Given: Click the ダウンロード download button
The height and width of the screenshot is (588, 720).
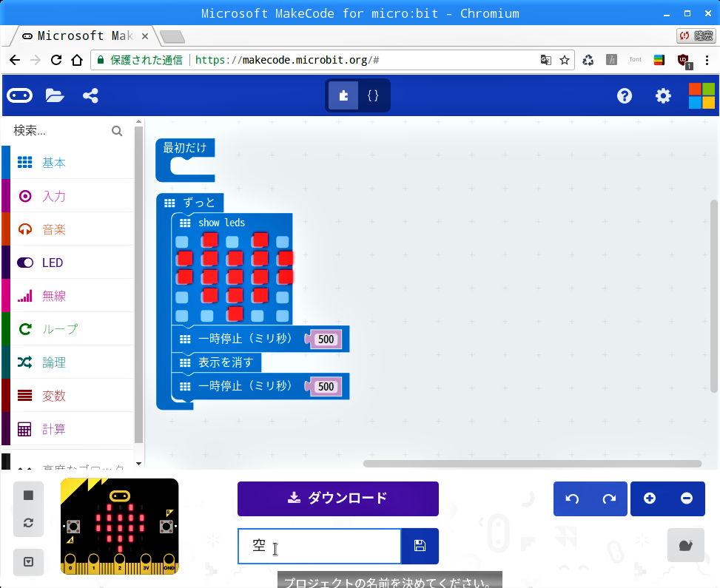Looking at the screenshot, I should 338,499.
